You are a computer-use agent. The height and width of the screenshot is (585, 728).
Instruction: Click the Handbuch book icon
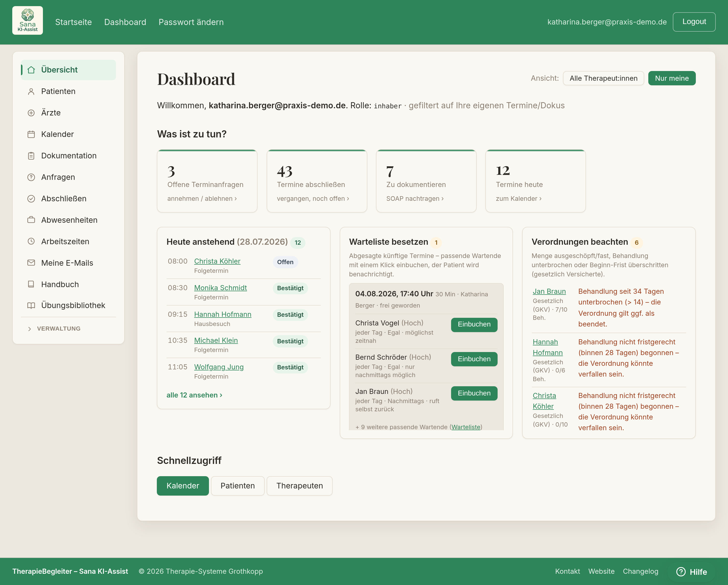(x=31, y=284)
